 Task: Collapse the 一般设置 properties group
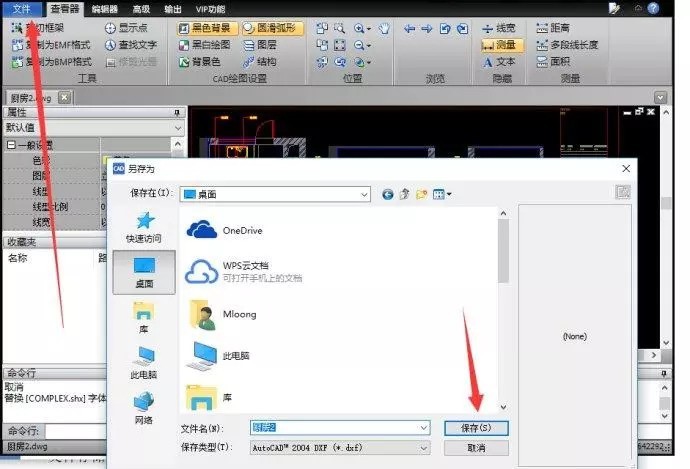click(11, 145)
